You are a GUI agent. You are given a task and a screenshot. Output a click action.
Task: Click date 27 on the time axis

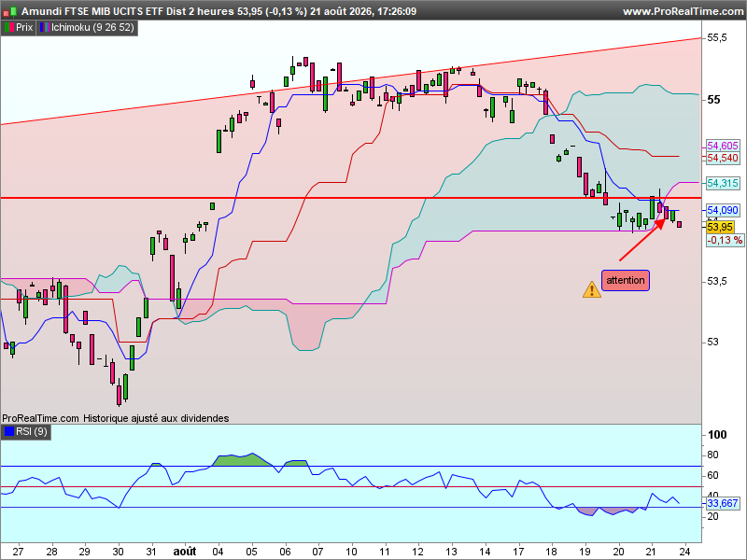pyautogui.click(x=18, y=552)
